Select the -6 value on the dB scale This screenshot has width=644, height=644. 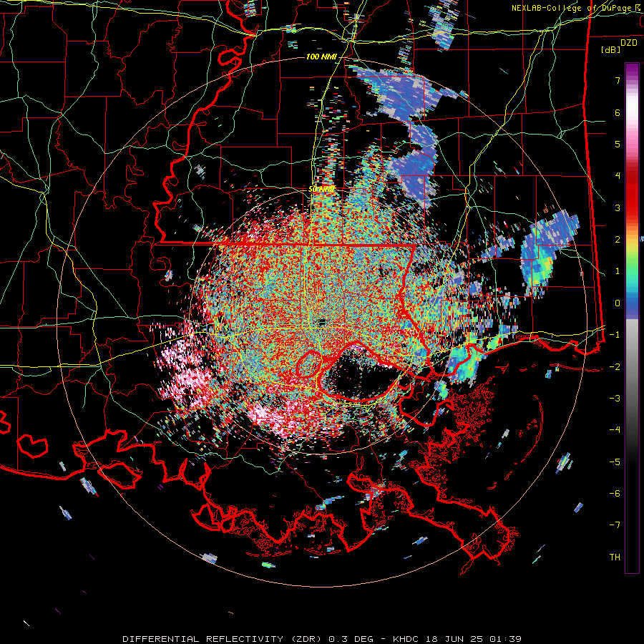[615, 493]
